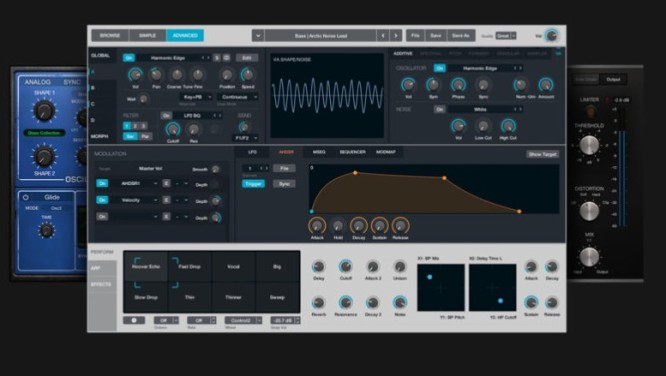Image resolution: width=666 pixels, height=376 pixels.
Task: Click the Save As button
Action: (460, 36)
